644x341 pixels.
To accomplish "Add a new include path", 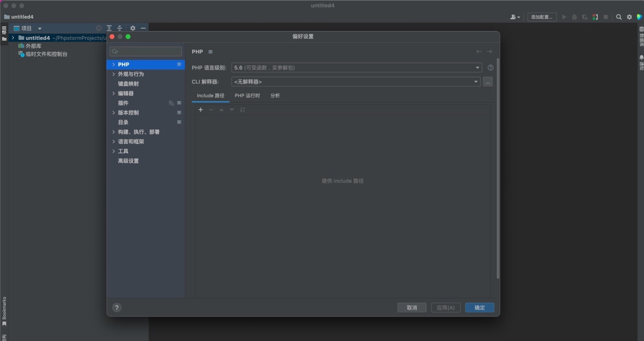I will 200,109.
